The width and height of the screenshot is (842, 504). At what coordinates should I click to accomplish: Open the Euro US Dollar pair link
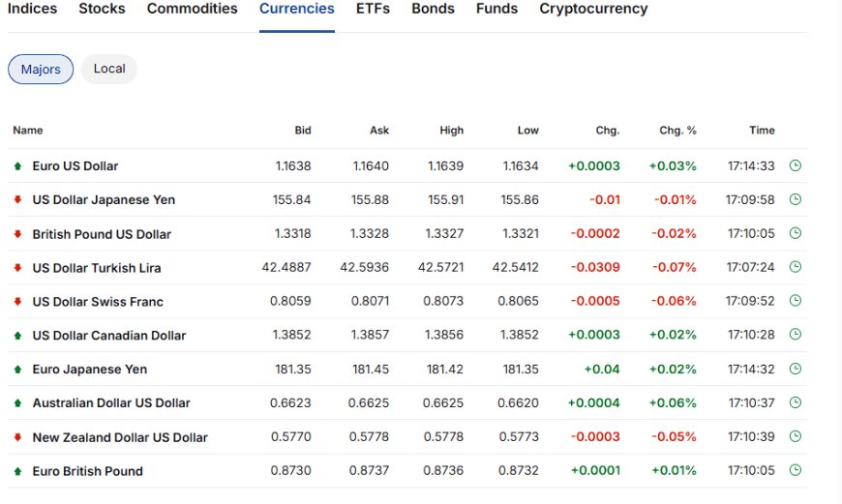pyautogui.click(x=75, y=165)
